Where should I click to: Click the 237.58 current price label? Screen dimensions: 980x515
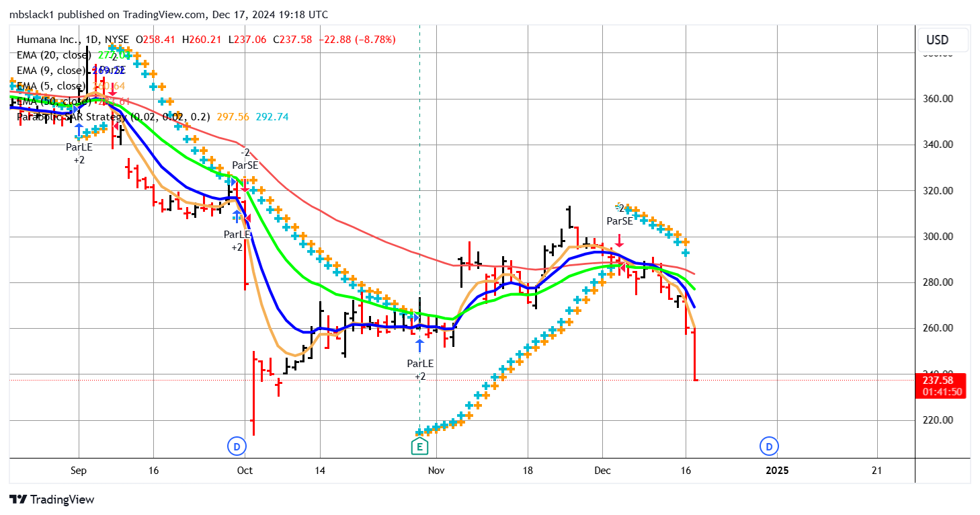pyautogui.click(x=940, y=380)
